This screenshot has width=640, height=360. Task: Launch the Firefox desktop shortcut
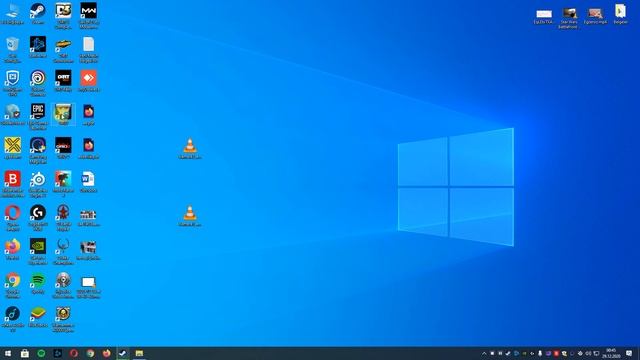13,249
